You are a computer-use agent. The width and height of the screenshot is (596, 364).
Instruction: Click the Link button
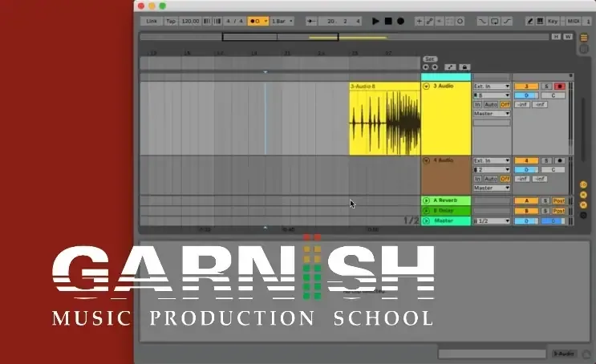(152, 22)
